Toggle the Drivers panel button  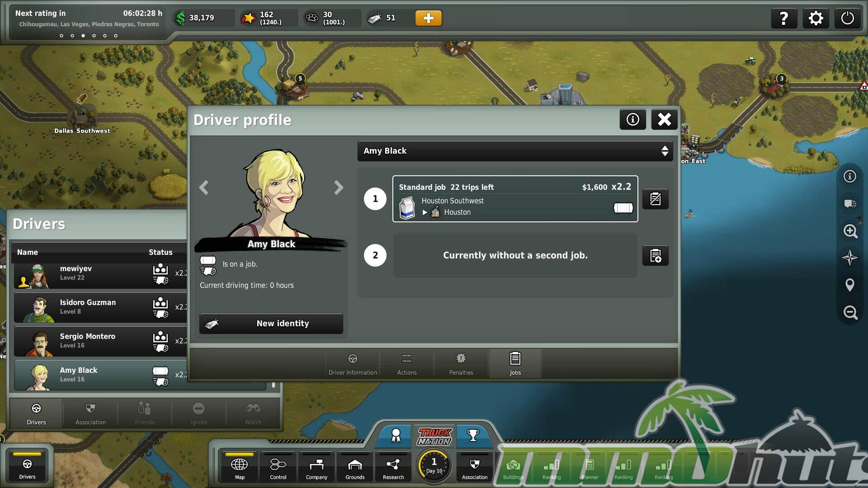27,468
